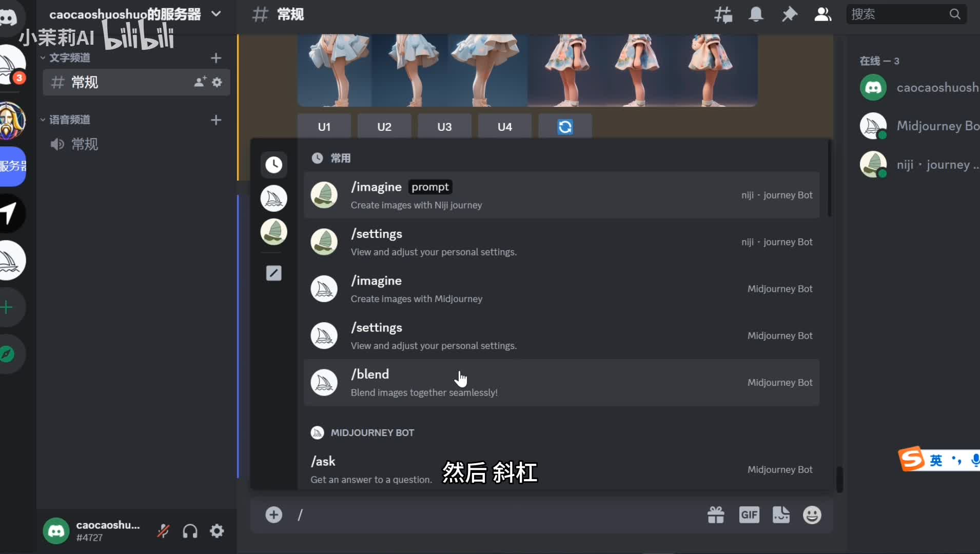Open notification settings bell icon
This screenshot has height=554, width=980.
pos(756,14)
